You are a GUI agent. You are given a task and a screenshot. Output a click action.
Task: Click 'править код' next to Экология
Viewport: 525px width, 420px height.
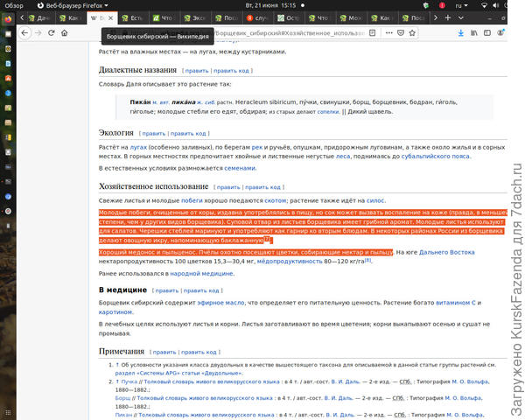tap(186, 133)
